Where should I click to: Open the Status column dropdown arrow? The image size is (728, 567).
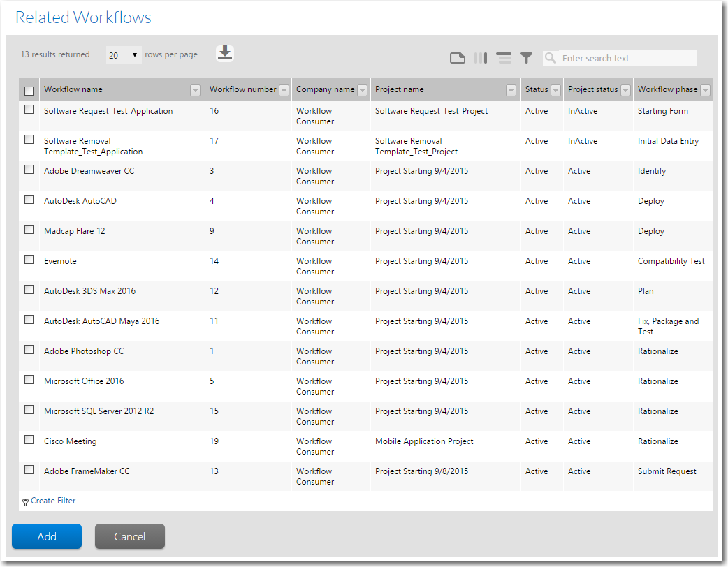click(x=555, y=91)
